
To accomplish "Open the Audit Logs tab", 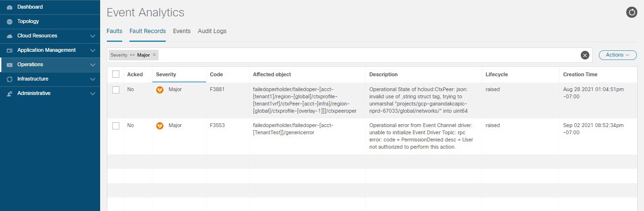I will click(x=212, y=31).
